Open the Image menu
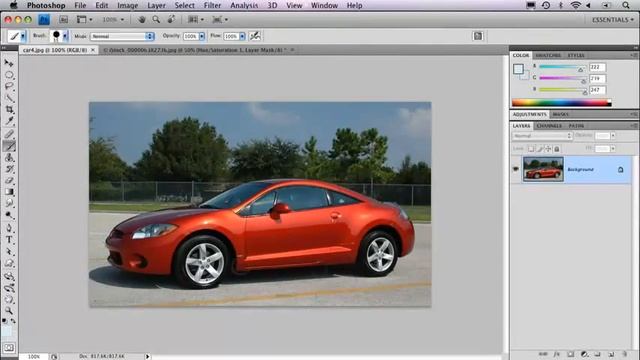The height and width of the screenshot is (360, 640). pos(127,5)
